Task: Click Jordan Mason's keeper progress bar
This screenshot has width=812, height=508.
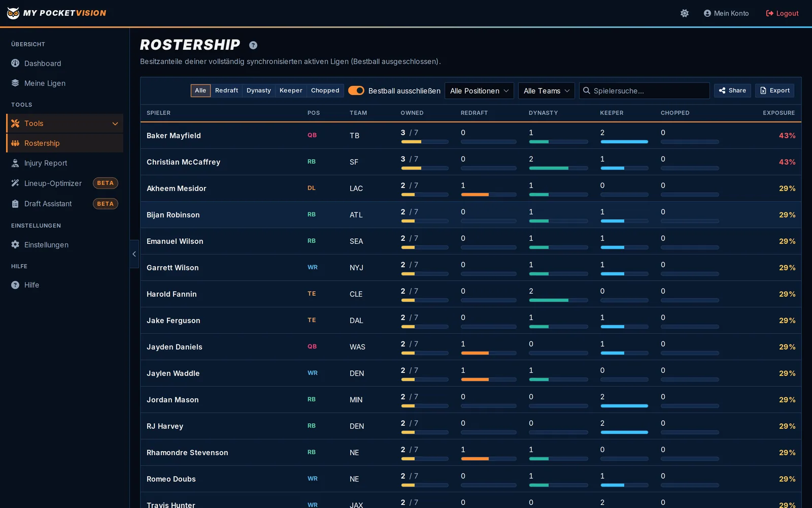Action: (624, 406)
